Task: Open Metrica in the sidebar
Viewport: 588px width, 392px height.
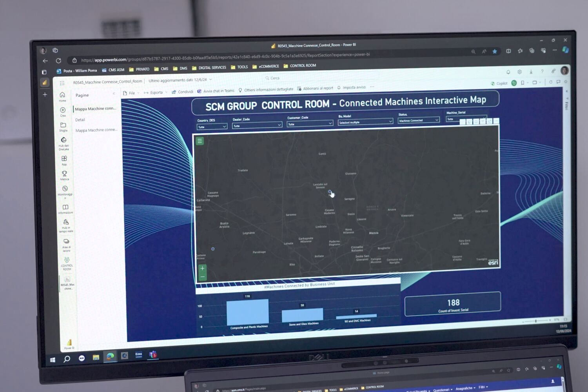Action: (x=65, y=175)
